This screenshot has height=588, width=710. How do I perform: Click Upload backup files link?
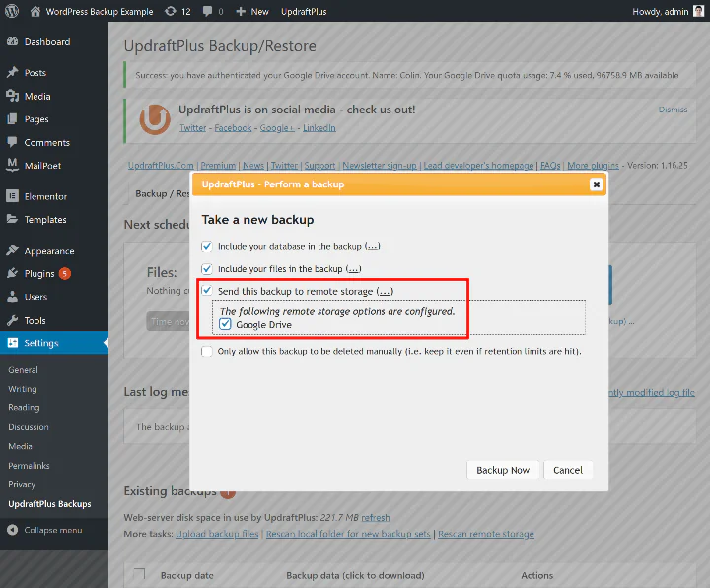(x=217, y=534)
